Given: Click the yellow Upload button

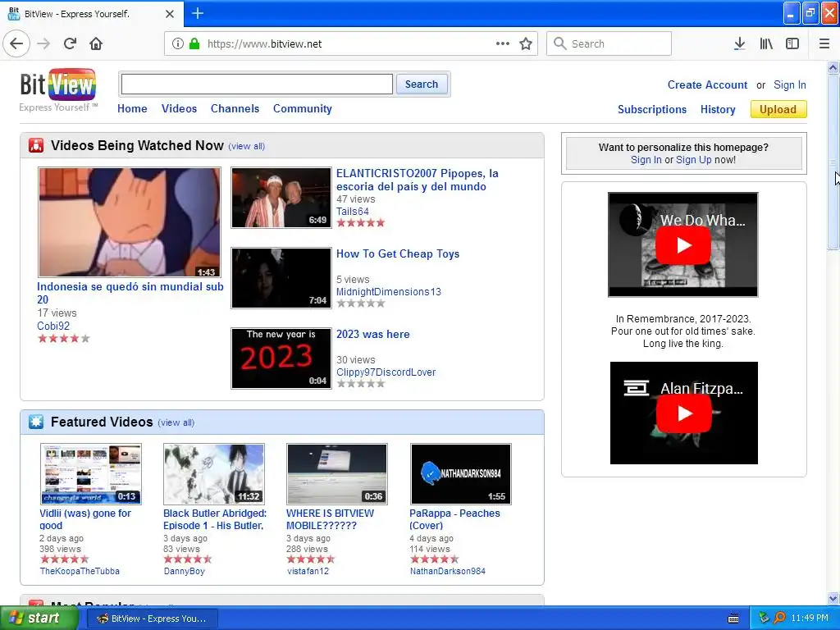Looking at the screenshot, I should pos(778,109).
